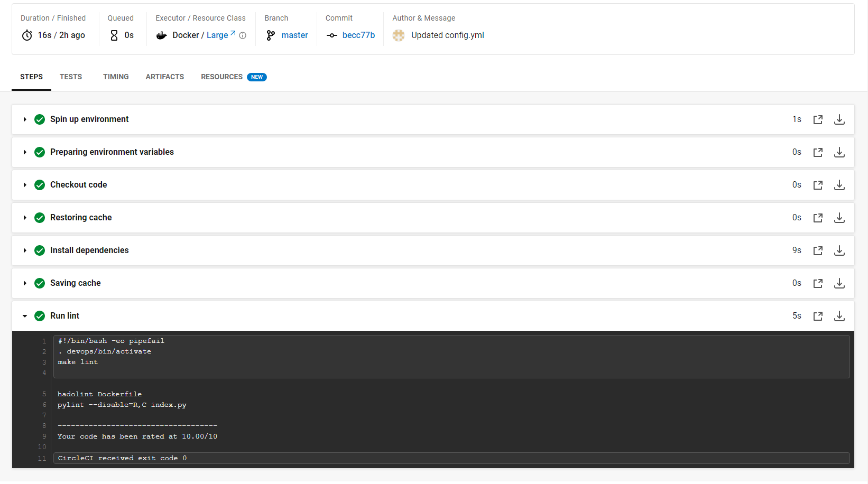Click the 'CircleCI received exit code 0' line
This screenshot has width=868, height=484.
[x=122, y=458]
